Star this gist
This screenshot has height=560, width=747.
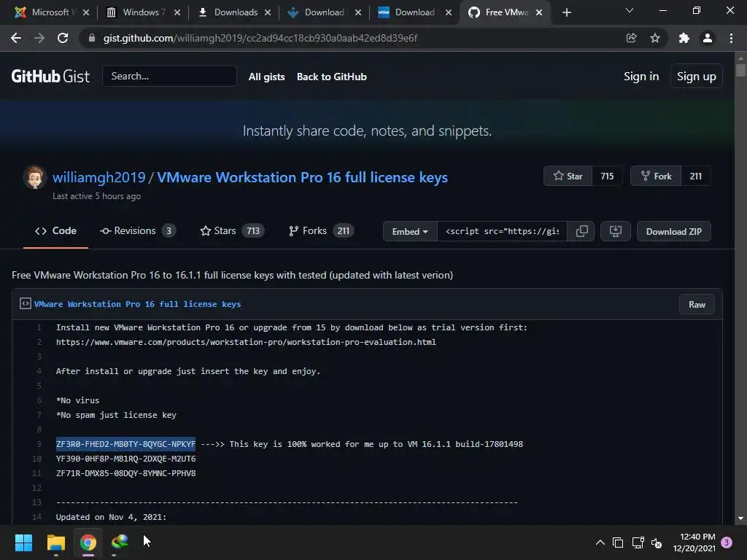[568, 176]
